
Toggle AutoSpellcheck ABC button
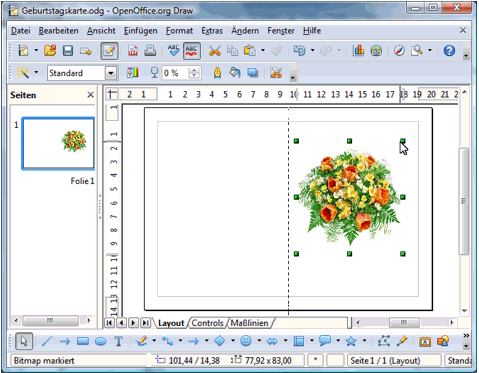192,51
